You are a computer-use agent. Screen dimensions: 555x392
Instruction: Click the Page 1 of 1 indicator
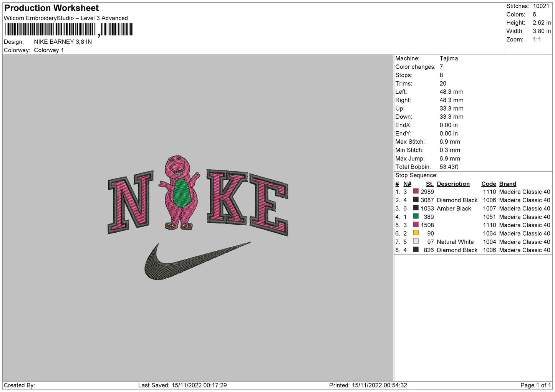point(535,385)
